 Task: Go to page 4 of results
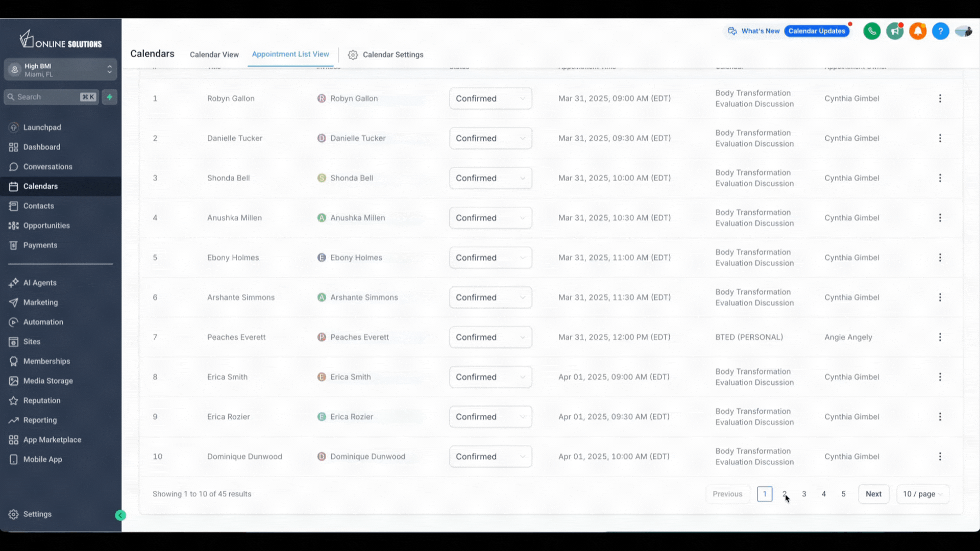824,494
